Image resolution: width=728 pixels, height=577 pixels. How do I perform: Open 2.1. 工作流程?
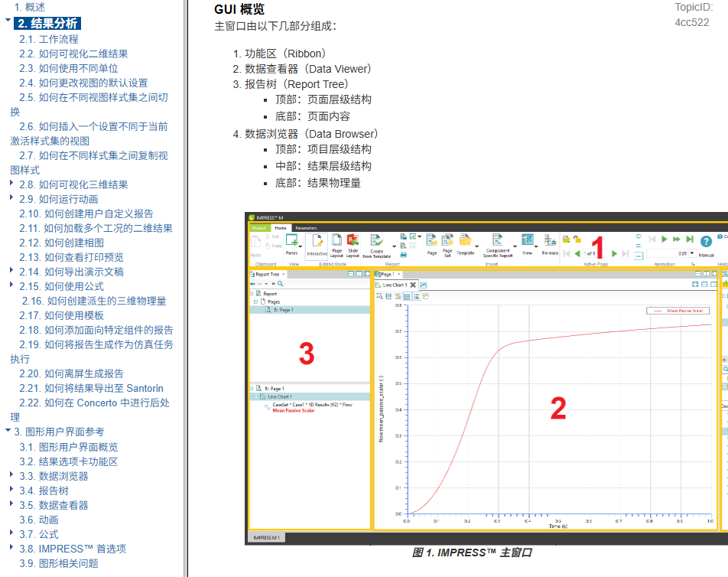(49, 39)
